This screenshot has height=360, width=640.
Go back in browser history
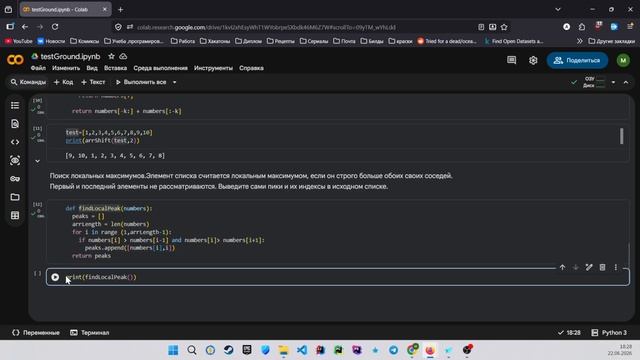[x=25, y=27]
